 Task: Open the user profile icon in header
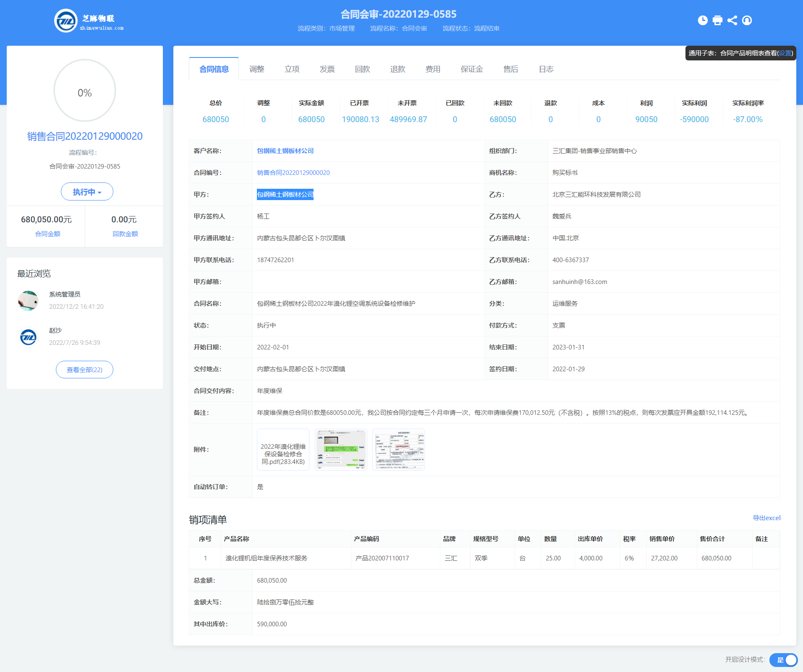[747, 20]
